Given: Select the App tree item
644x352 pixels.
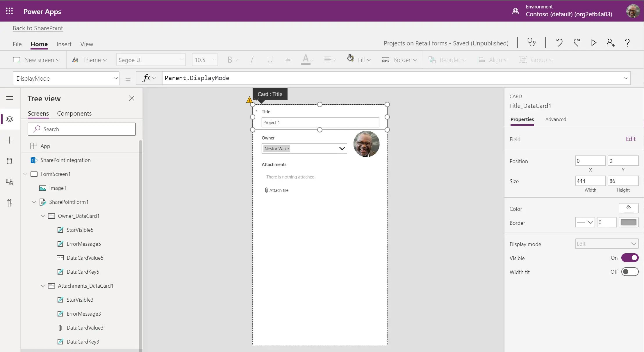Looking at the screenshot, I should pos(45,146).
